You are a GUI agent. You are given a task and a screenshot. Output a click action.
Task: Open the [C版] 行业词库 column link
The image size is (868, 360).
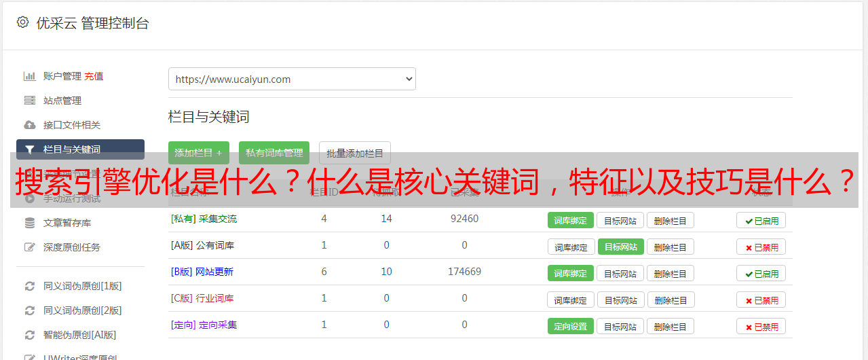click(x=202, y=298)
